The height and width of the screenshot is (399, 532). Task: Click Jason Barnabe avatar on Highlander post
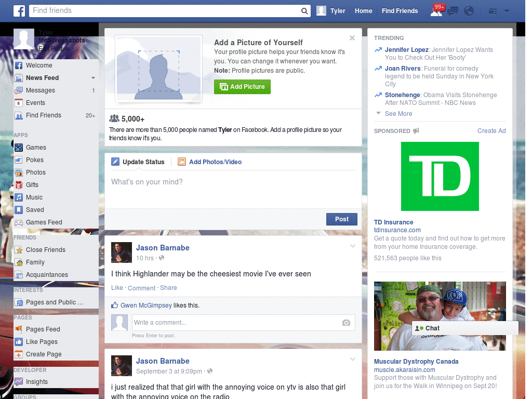coord(122,252)
